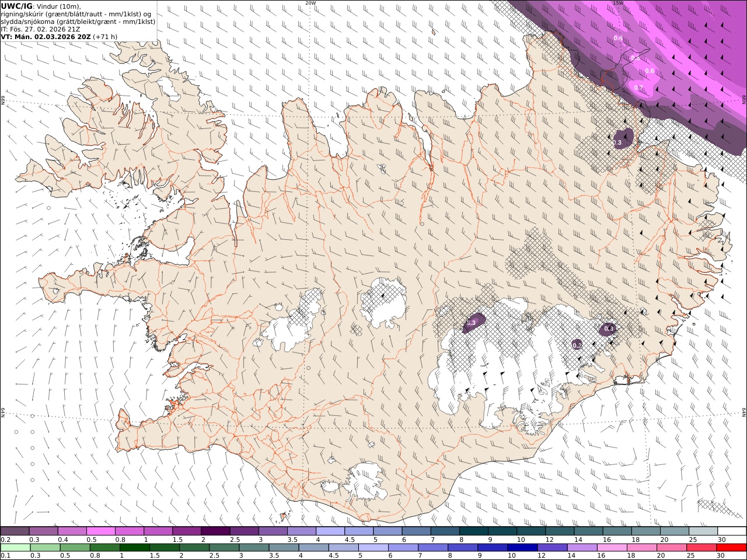The image size is (747, 560).
Task: Choose the 4 gray-blue swatch in lower legend row
Action: (313, 547)
